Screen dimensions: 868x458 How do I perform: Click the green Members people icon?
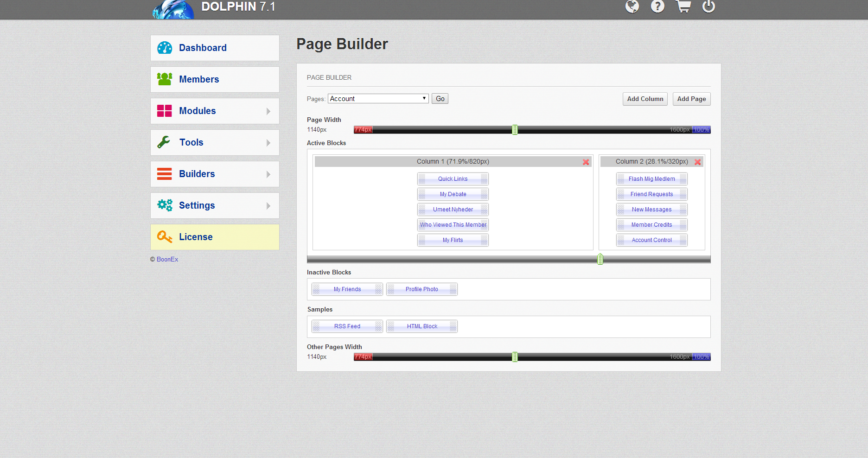(165, 79)
